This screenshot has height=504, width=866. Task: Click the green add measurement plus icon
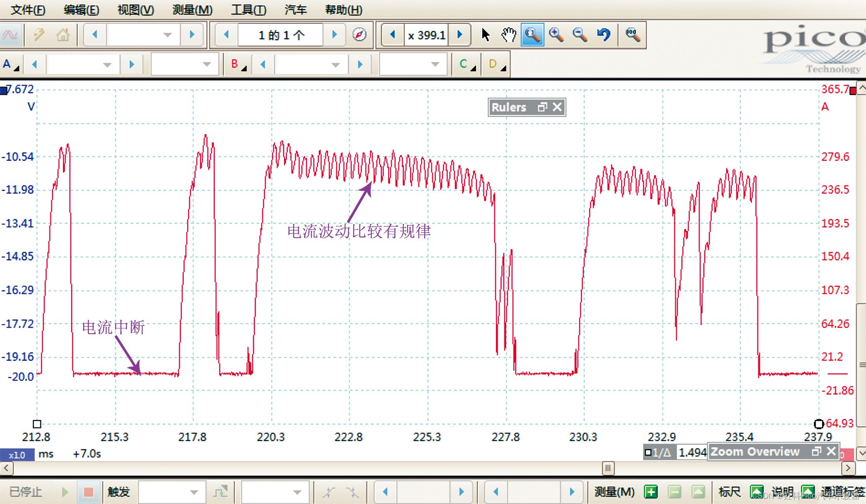point(650,491)
